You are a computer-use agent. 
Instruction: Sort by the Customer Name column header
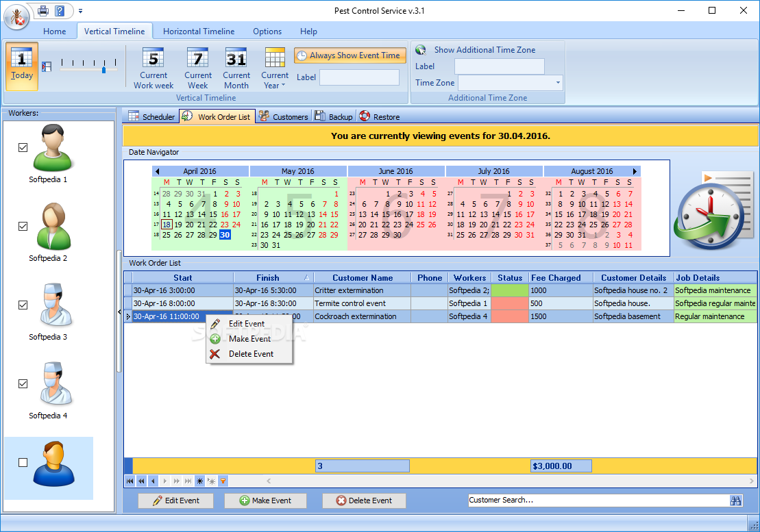click(x=362, y=278)
